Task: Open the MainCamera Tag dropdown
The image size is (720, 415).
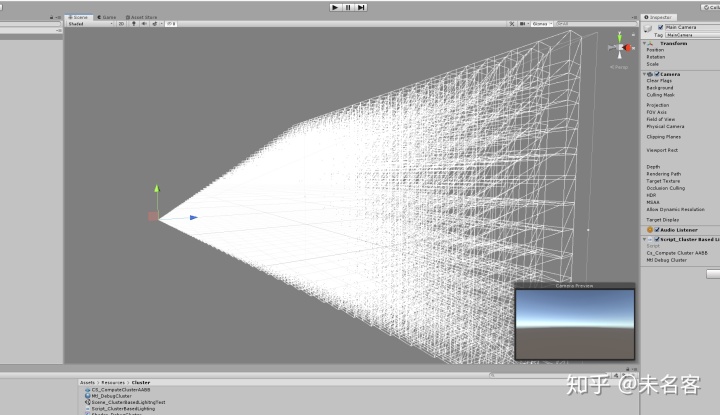Action: pyautogui.click(x=693, y=35)
